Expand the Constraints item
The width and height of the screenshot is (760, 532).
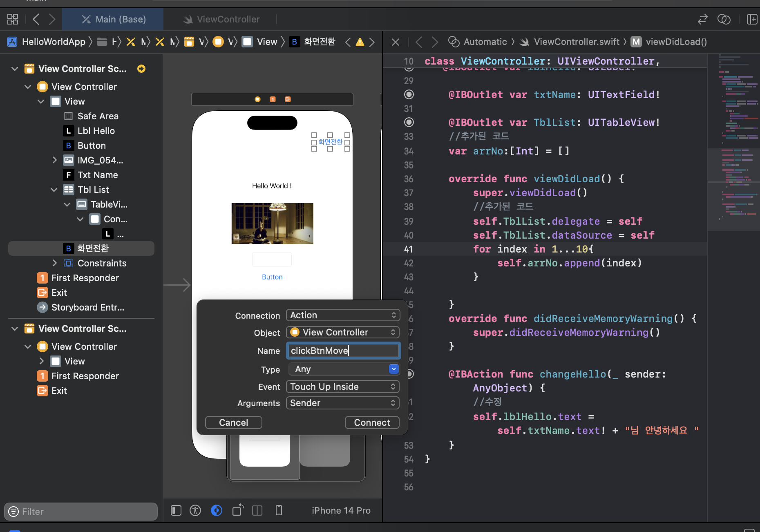tap(54, 263)
